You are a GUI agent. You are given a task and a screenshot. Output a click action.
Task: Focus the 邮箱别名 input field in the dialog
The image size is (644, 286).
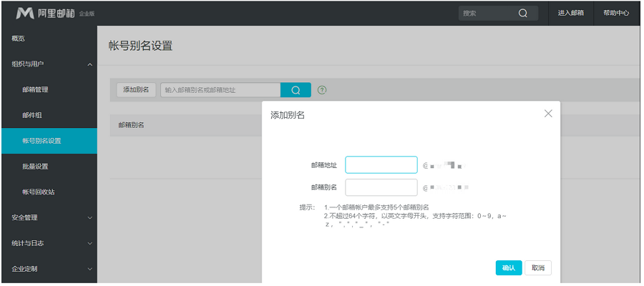381,187
